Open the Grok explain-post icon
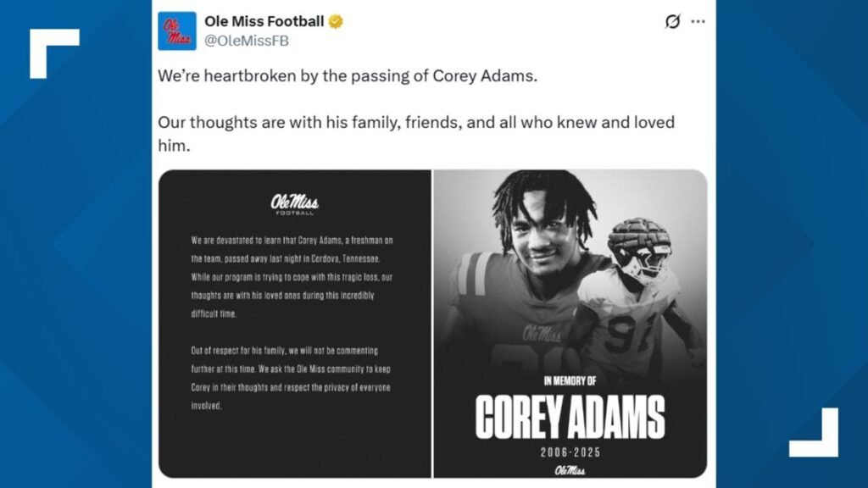Viewport: 868px width, 488px height. [x=672, y=21]
